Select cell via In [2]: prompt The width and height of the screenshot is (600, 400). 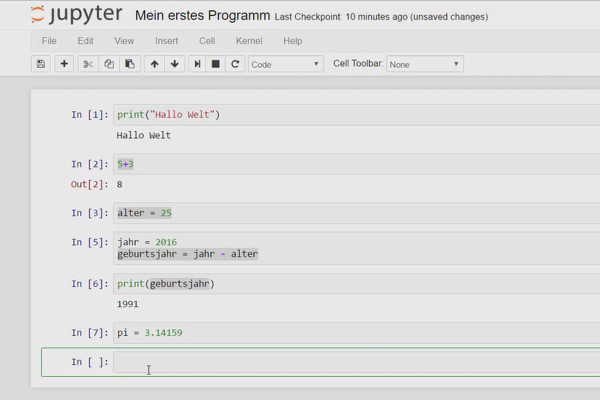[90, 164]
